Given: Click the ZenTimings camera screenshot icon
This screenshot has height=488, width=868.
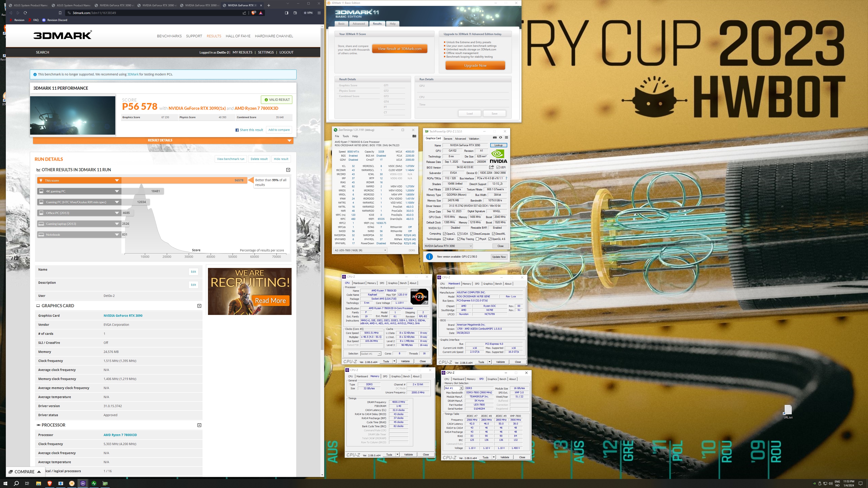Looking at the screenshot, I should click(x=414, y=136).
